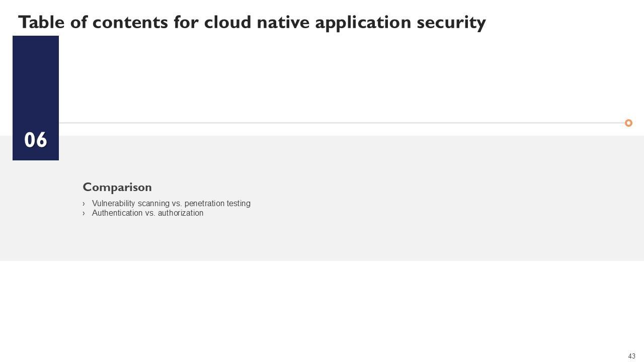Select the word 'cloud' in the title

point(227,22)
